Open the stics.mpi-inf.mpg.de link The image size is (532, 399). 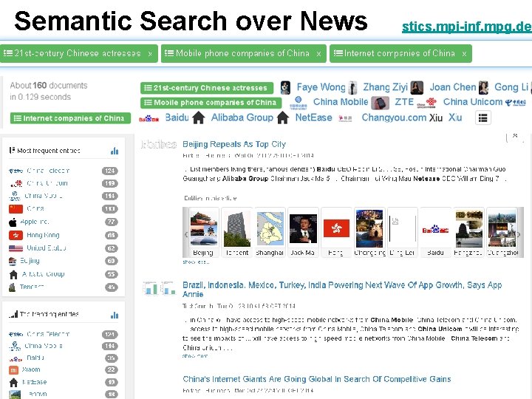click(466, 27)
